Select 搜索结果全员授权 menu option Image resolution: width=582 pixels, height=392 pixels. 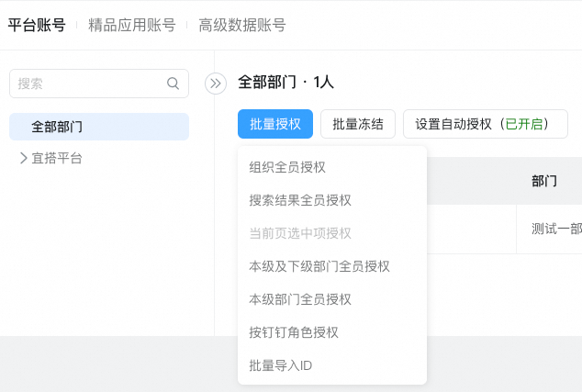(x=300, y=200)
